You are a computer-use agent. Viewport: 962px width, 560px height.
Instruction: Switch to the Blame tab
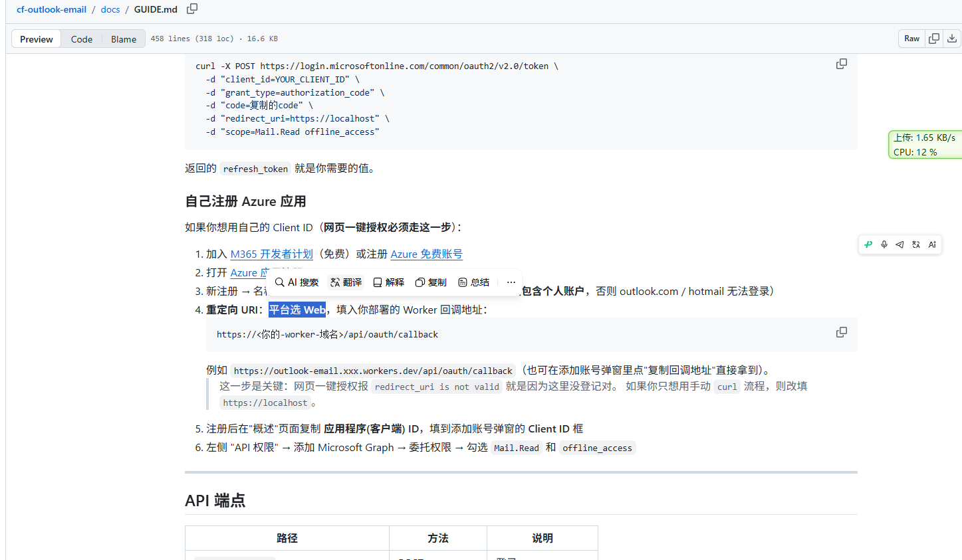point(124,39)
